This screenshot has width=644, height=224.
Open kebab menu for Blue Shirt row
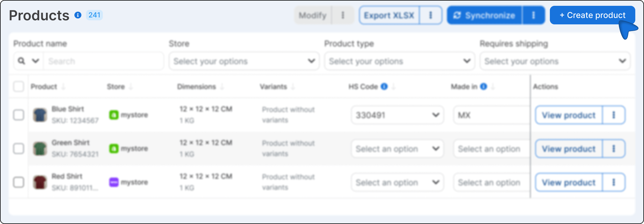(614, 115)
